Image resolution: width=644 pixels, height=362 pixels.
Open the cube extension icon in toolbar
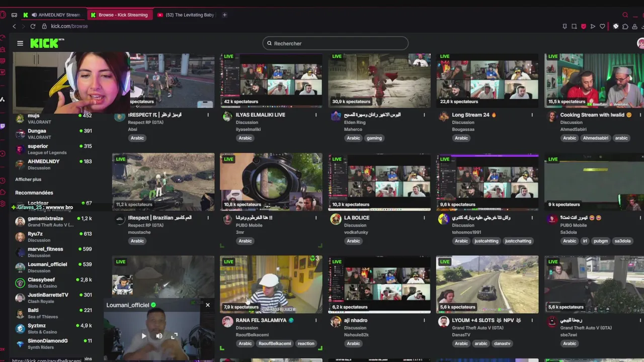(615, 26)
